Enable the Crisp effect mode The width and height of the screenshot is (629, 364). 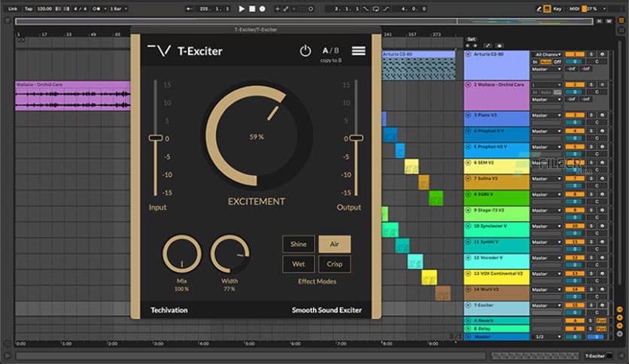335,264
